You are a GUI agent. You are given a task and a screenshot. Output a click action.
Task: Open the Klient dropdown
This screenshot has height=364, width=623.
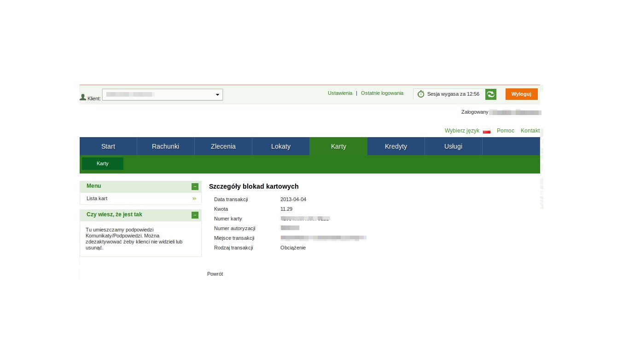click(x=163, y=94)
